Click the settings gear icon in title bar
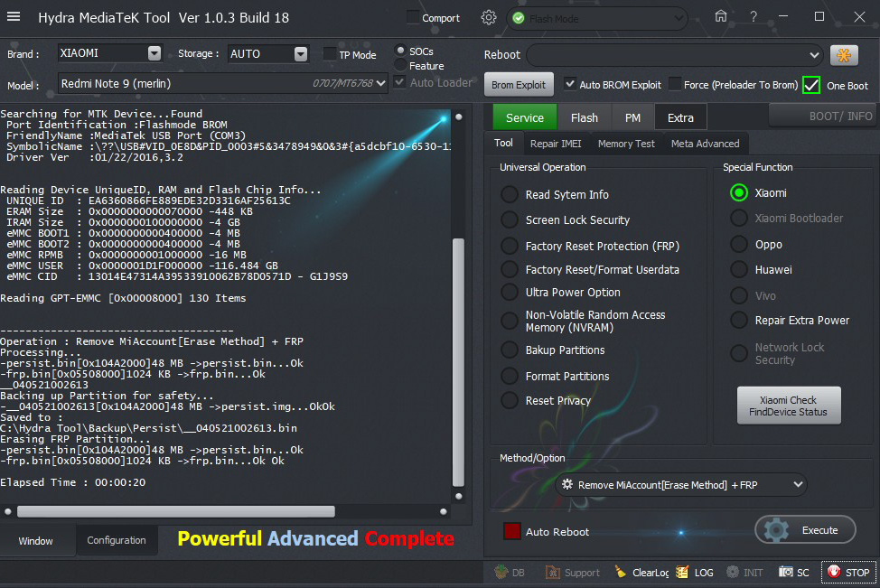This screenshot has width=880, height=588. click(x=489, y=17)
